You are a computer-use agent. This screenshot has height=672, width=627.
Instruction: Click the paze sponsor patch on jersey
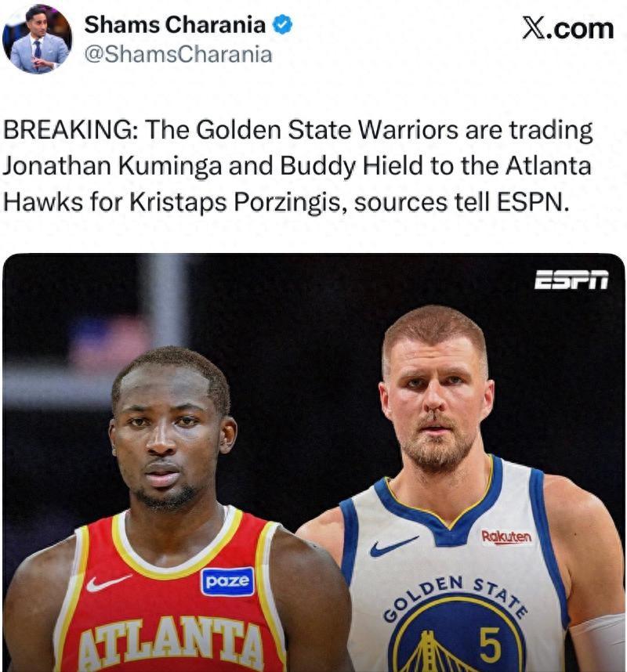coord(227,582)
